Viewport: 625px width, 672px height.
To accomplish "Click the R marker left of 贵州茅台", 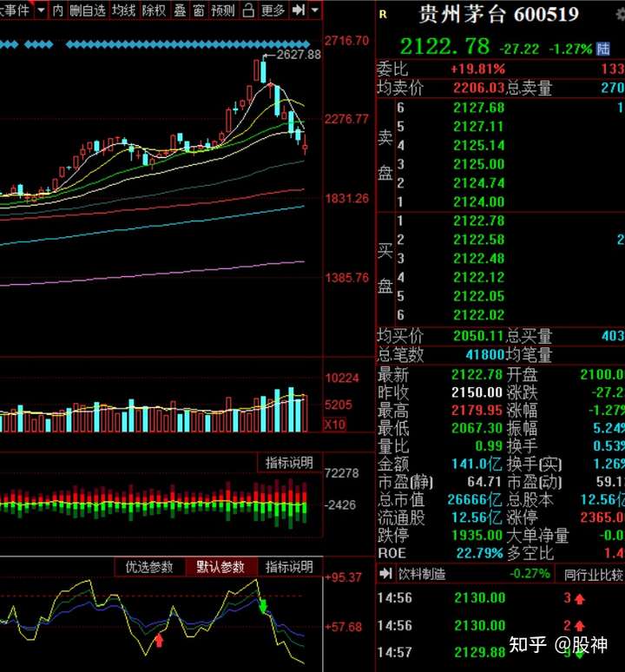I will pos(383,15).
